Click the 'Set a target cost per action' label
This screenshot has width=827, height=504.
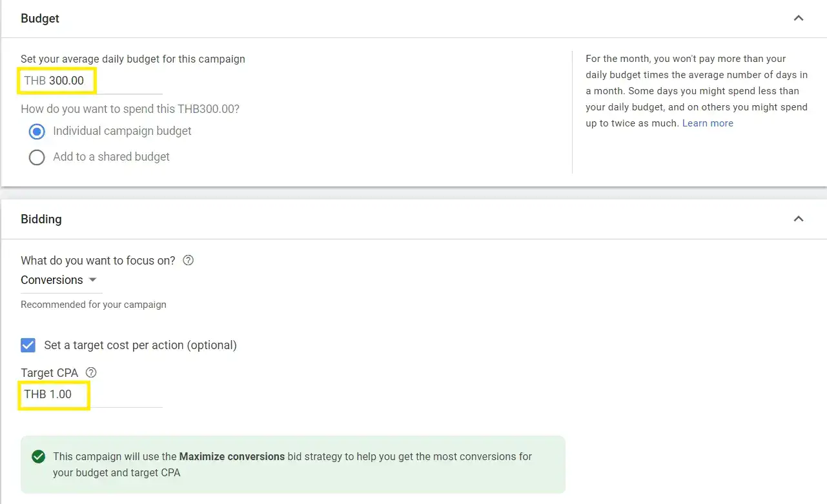coord(140,345)
